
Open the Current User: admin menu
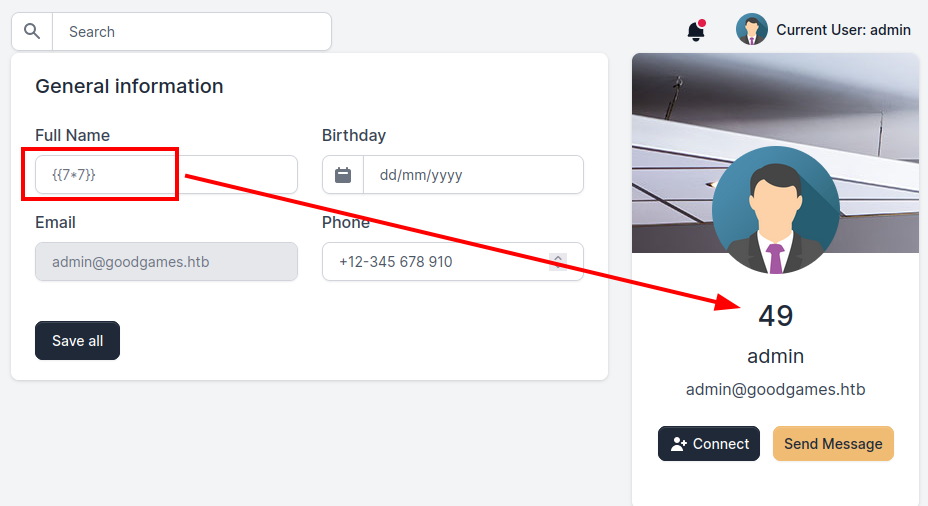(x=843, y=30)
